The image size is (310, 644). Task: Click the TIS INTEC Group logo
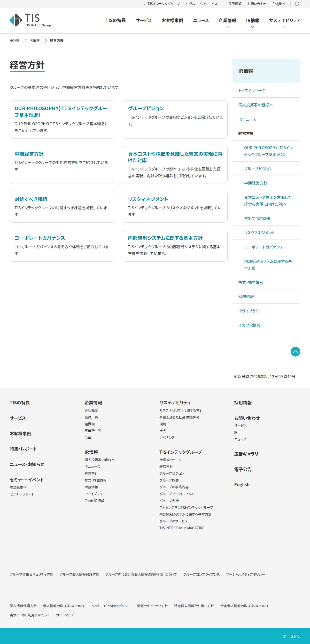(x=30, y=20)
